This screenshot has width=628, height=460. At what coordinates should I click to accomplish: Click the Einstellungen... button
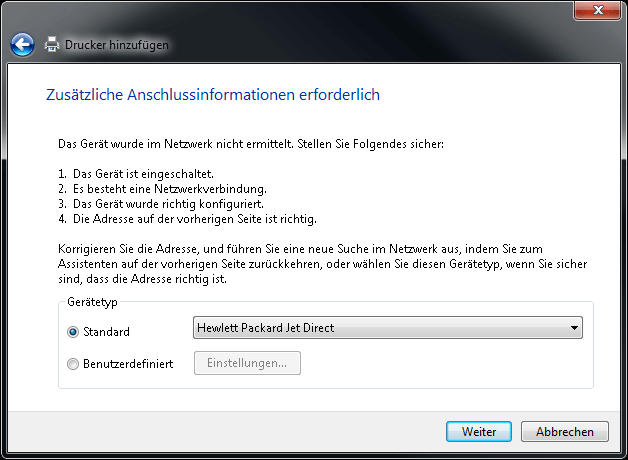(x=247, y=363)
